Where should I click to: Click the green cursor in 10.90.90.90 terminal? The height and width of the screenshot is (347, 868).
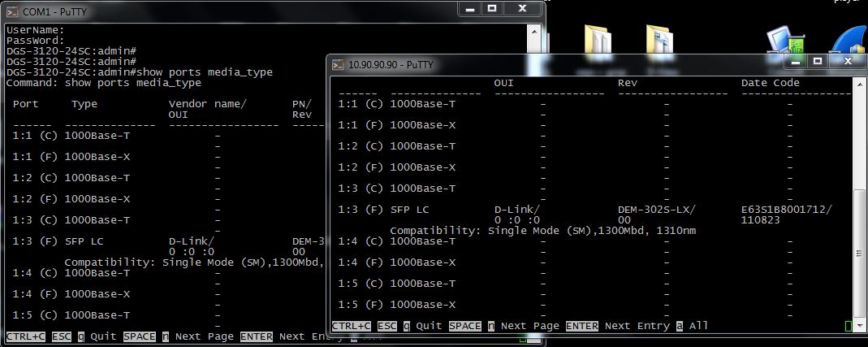tap(849, 326)
